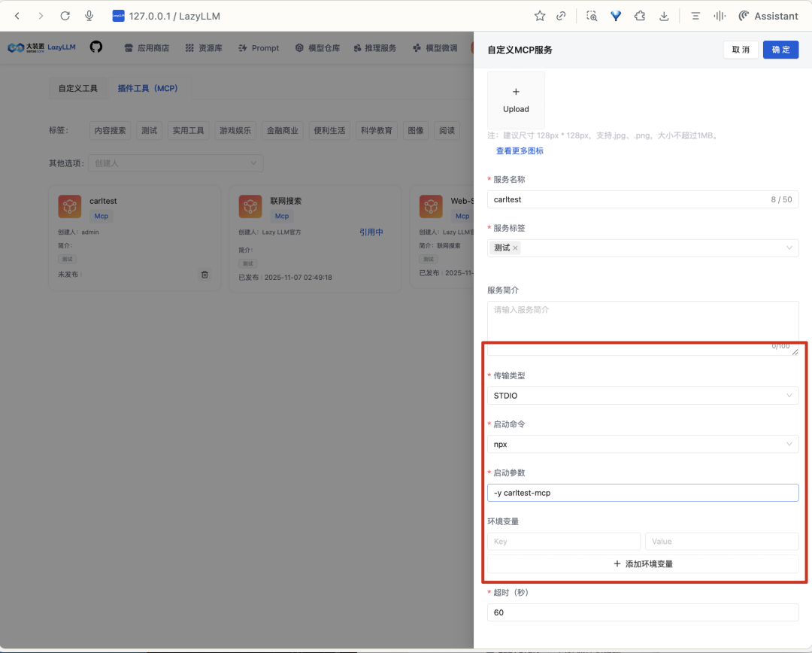Click the copy link icon in the address bar

pos(561,16)
